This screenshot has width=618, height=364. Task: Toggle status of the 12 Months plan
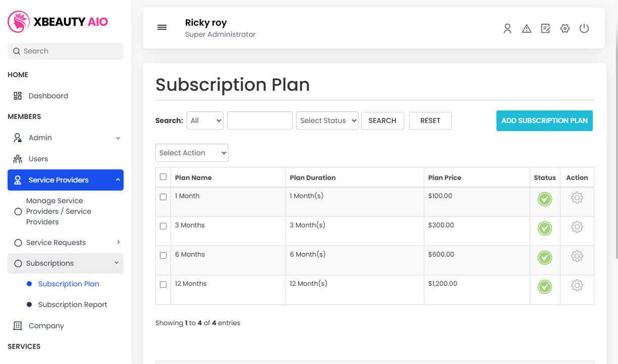point(544,287)
